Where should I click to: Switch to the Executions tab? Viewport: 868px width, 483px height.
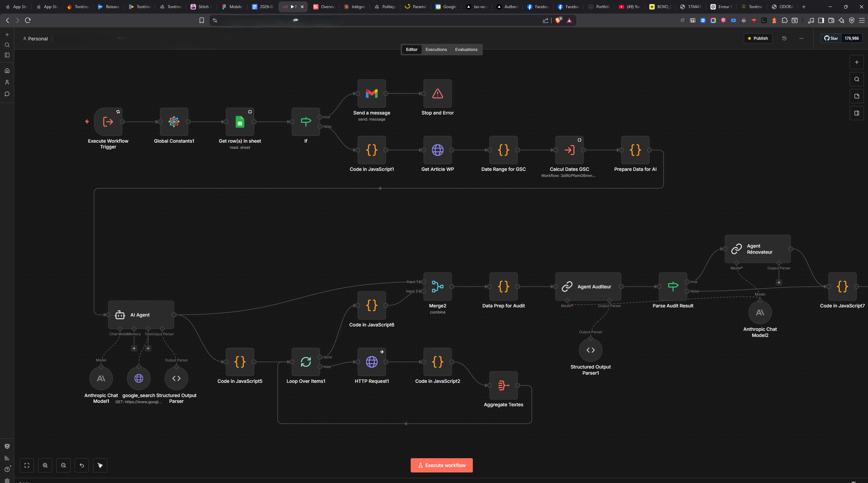click(436, 50)
